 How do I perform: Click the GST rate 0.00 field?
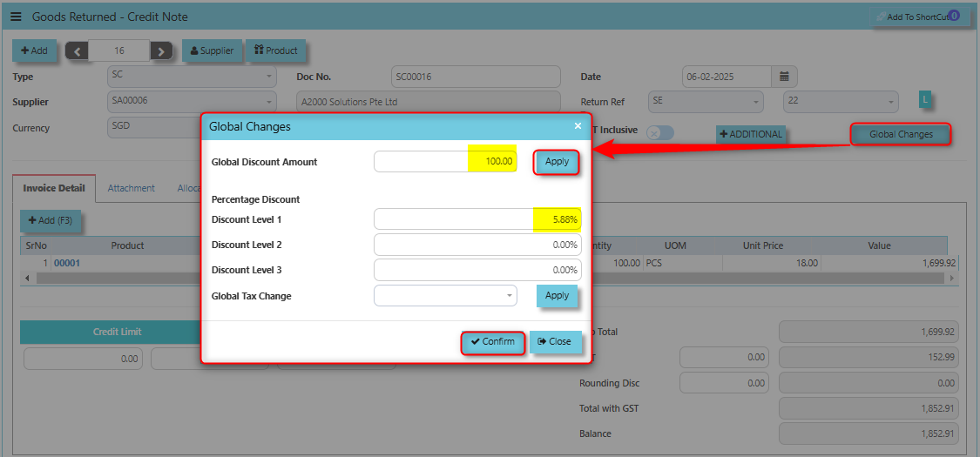pos(724,358)
